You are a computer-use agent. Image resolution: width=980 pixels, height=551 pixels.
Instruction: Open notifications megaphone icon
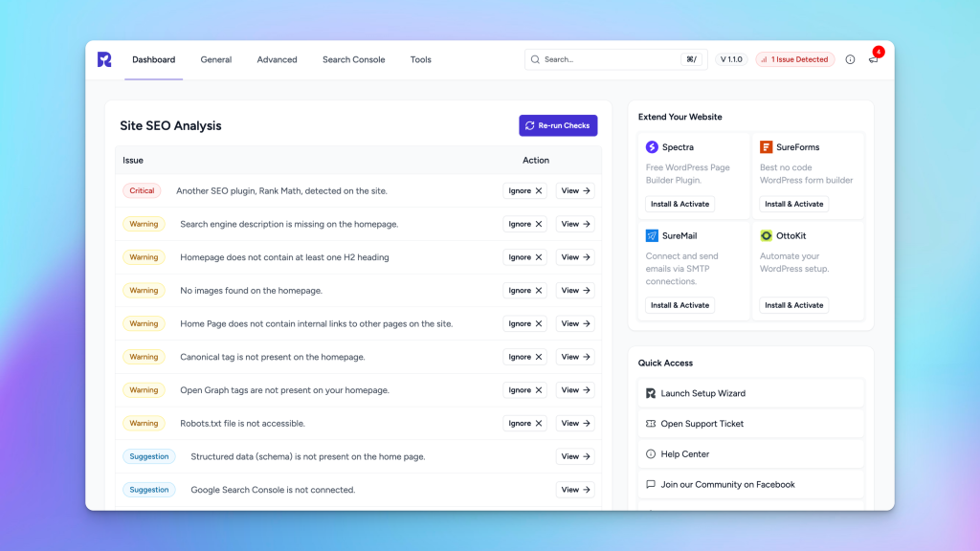pos(873,59)
